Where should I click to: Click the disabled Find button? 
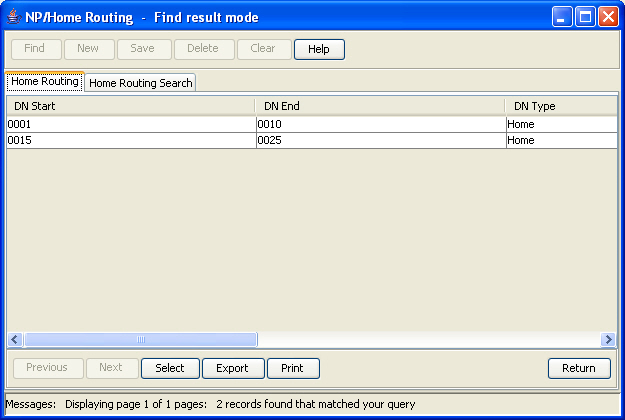[36, 49]
